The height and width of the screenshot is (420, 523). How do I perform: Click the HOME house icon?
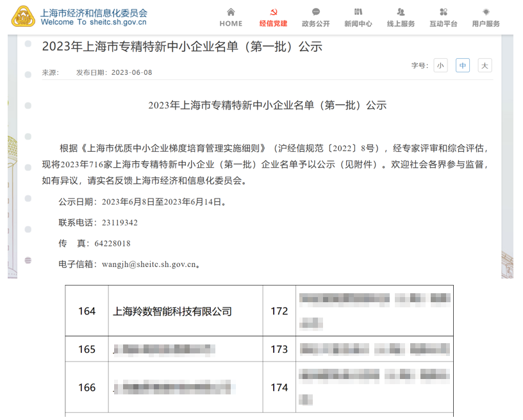pos(230,11)
